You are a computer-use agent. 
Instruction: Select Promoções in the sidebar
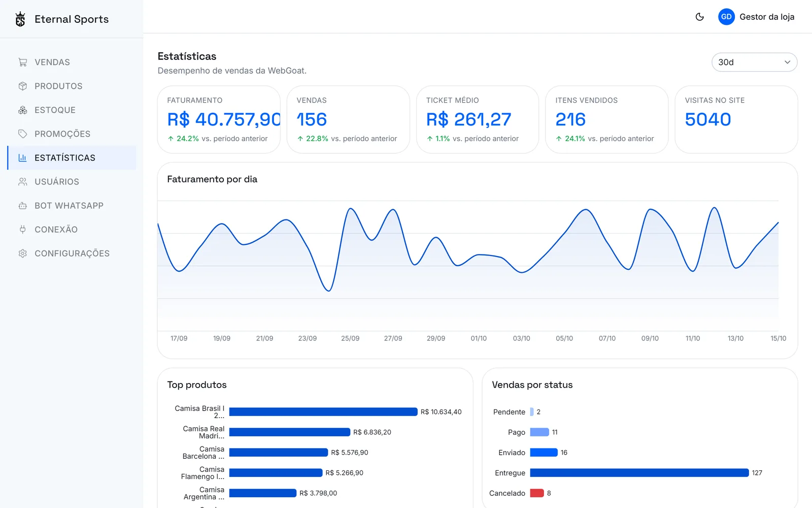tap(72, 134)
